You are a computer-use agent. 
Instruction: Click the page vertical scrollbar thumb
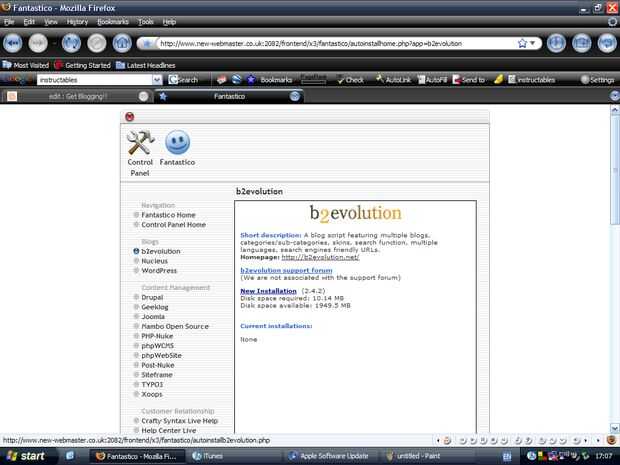(x=614, y=170)
